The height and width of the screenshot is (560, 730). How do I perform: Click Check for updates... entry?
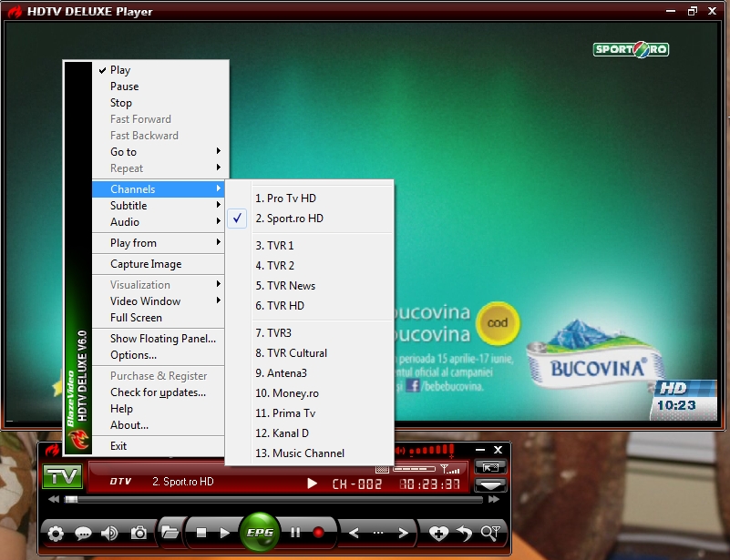click(158, 392)
